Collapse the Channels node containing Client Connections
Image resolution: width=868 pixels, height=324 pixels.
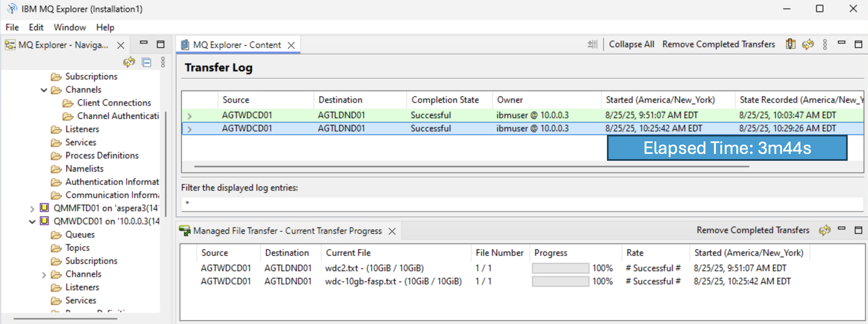pyautogui.click(x=44, y=90)
